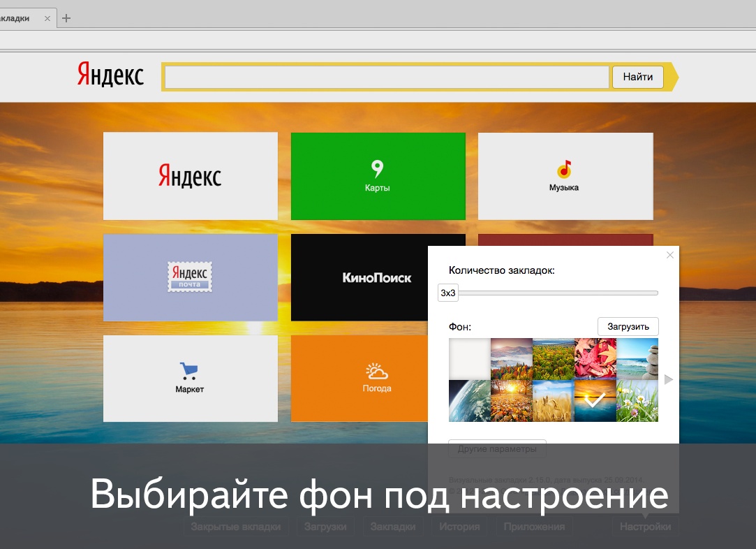756x549 pixels.
Task: Click the Закладки bottom button
Action: [393, 527]
